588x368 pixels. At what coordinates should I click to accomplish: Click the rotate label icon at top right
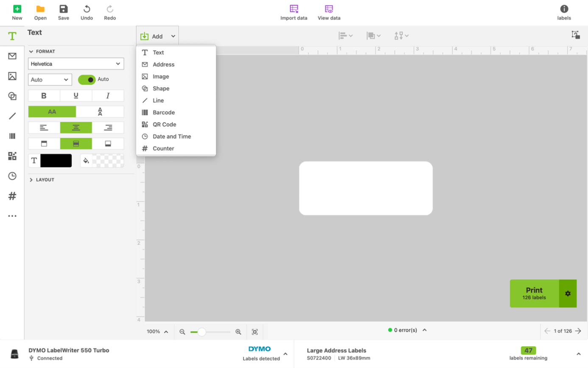576,35
